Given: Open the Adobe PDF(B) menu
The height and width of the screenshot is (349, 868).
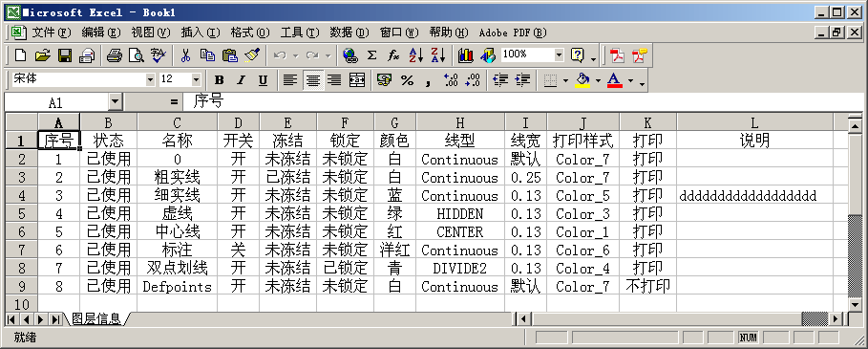Looking at the screenshot, I should (513, 33).
